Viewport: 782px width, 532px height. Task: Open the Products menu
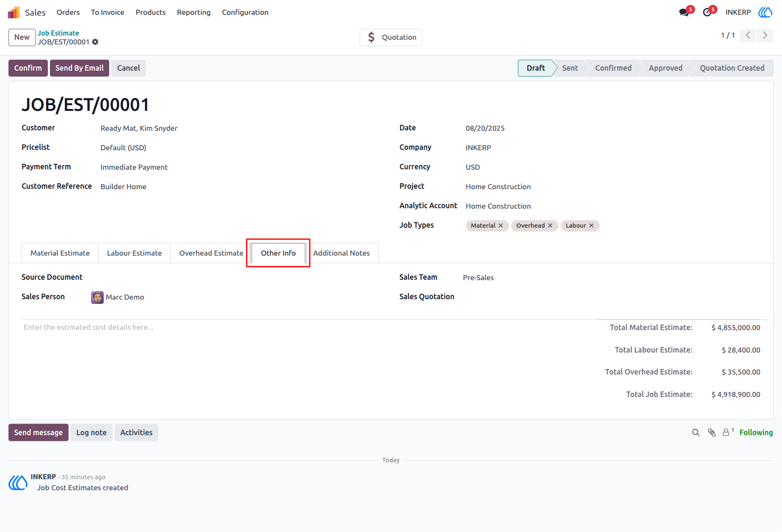click(x=151, y=12)
